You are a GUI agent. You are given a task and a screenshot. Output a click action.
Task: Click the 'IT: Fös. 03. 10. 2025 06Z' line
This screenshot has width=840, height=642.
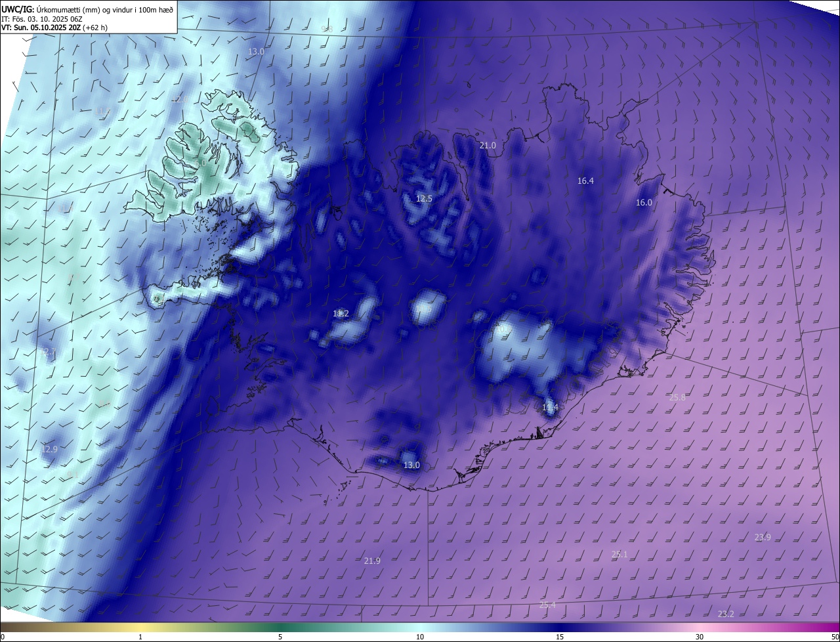click(x=42, y=19)
